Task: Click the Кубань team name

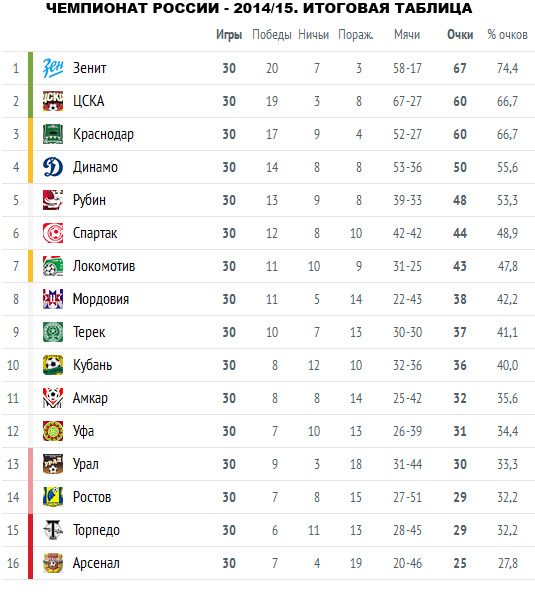Action: click(x=93, y=365)
